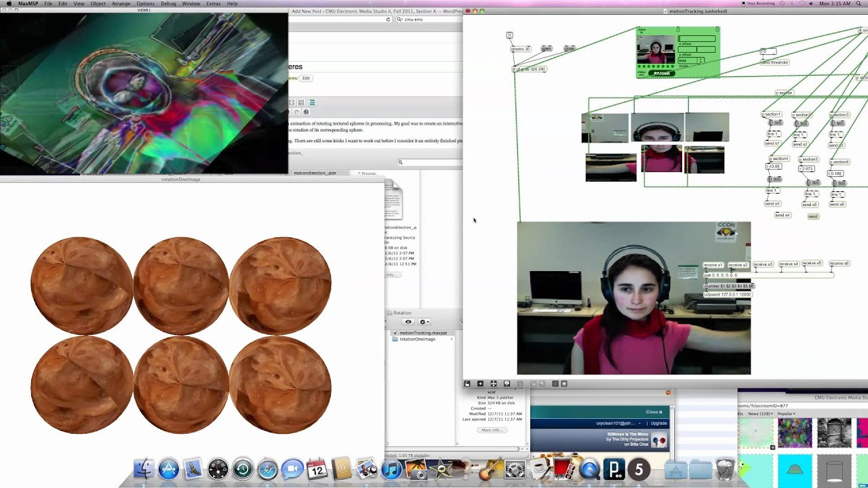The width and height of the screenshot is (868, 488).
Task: Open QuickTime Player from the dock
Action: pyautogui.click(x=589, y=469)
